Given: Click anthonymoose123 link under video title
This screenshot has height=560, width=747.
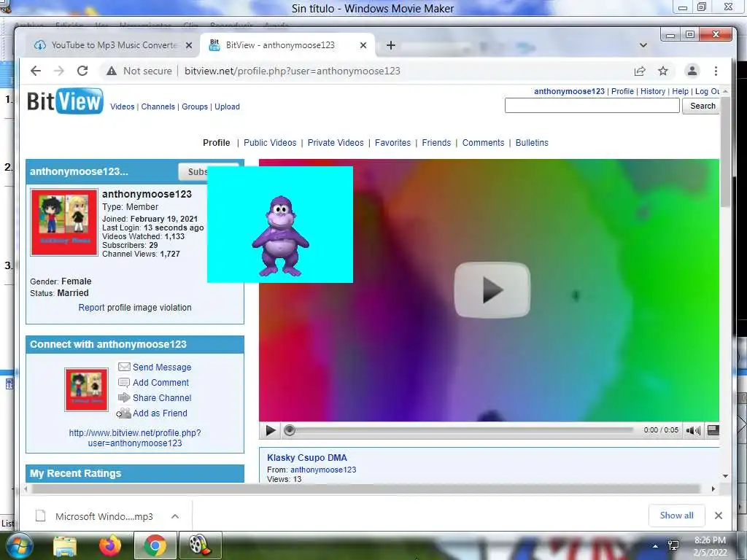Looking at the screenshot, I should 323,470.
